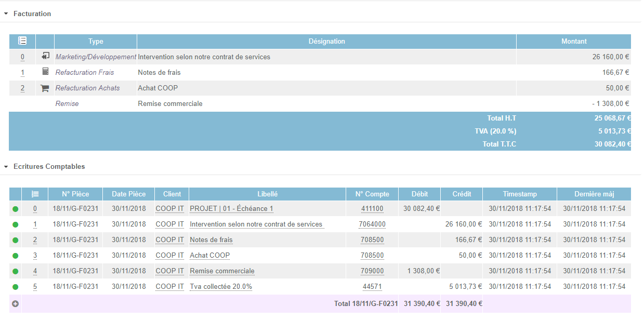Viewport: 644px width, 319px height.
Task: Open COOP IT client on Notes de frais row
Action: tap(169, 240)
